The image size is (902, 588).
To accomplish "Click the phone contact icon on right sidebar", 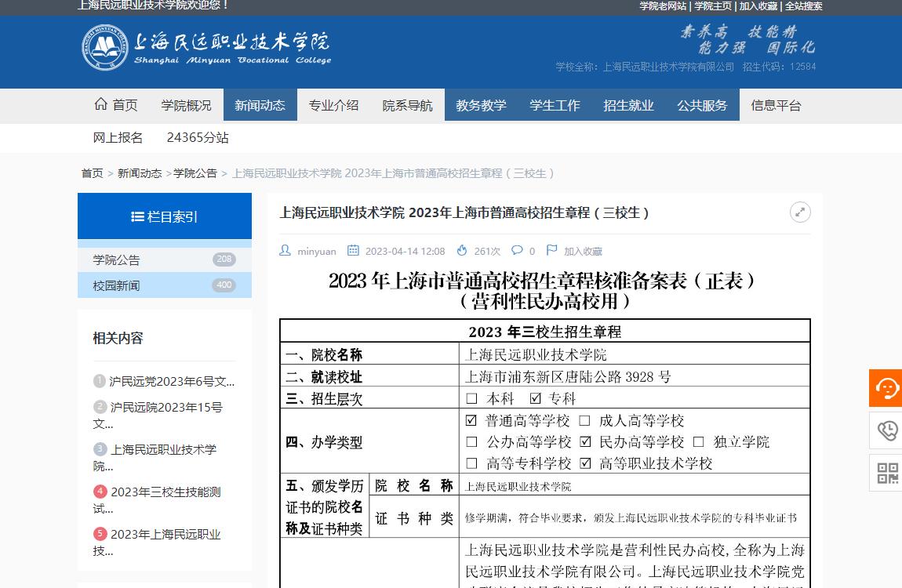I will 886,430.
